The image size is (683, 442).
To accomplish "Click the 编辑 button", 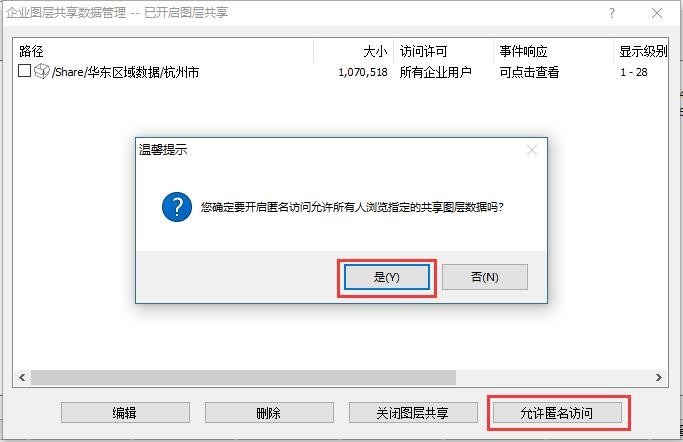I will [125, 413].
